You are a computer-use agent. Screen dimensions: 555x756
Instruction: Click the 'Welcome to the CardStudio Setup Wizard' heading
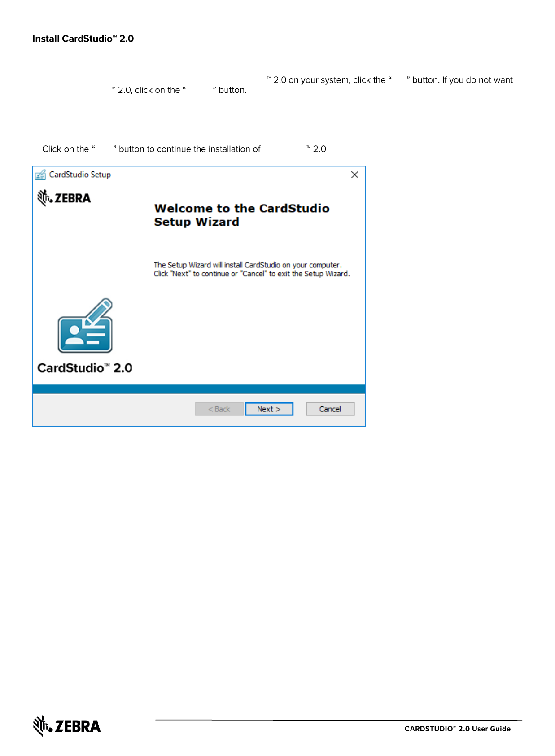coord(241,215)
